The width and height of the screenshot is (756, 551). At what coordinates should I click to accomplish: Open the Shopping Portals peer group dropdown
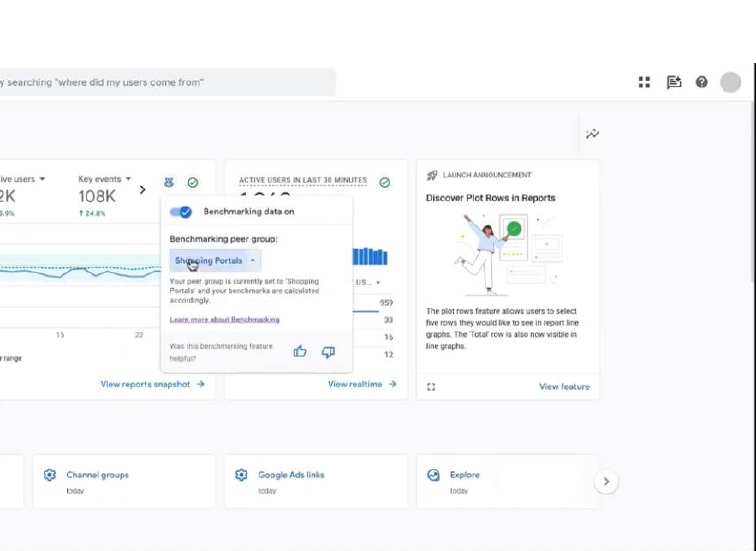click(x=215, y=261)
